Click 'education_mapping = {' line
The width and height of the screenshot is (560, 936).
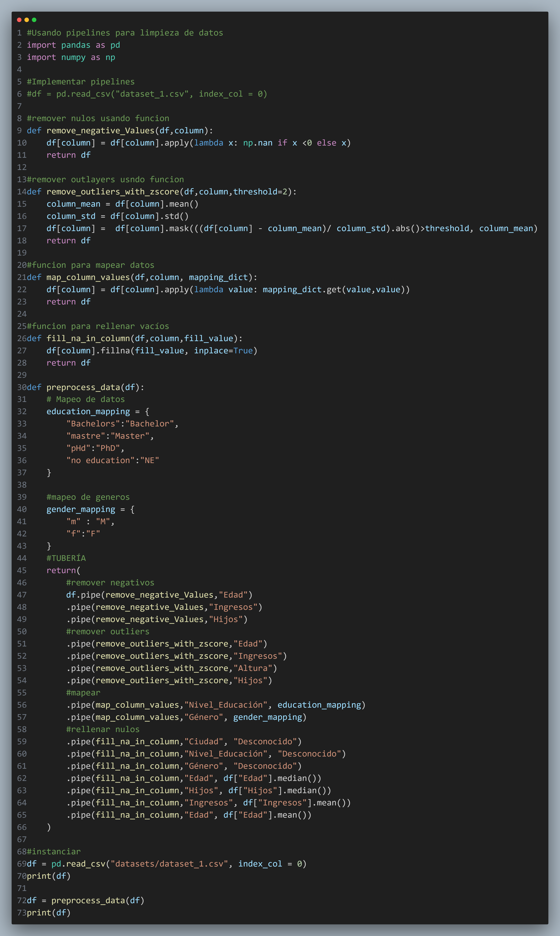[98, 411]
